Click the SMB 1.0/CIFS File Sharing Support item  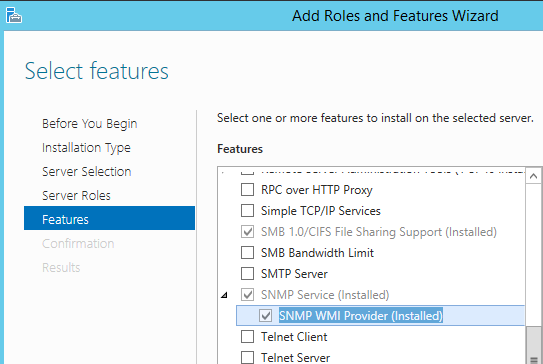click(x=379, y=232)
